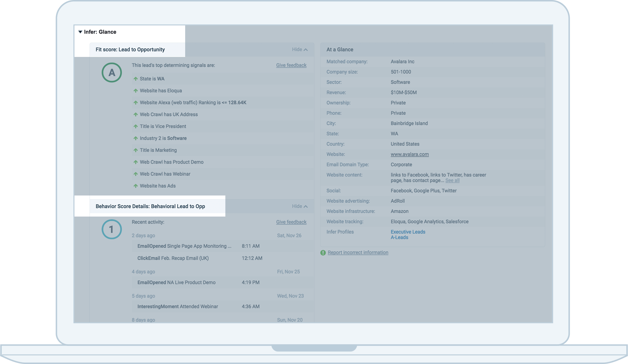Image resolution: width=628 pixels, height=364 pixels.
Task: Click the A fit score badge
Action: [x=112, y=72]
